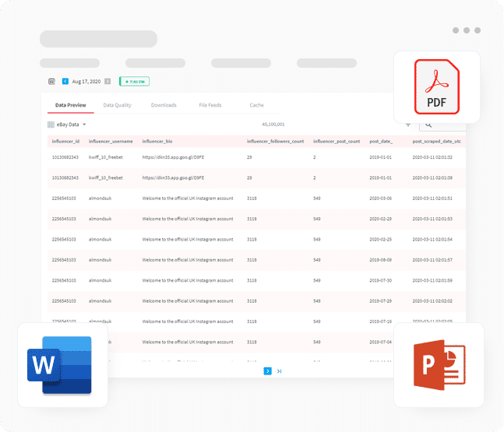This screenshot has width=504, height=432.
Task: Click the calendar icon beside the date
Action: click(x=51, y=82)
